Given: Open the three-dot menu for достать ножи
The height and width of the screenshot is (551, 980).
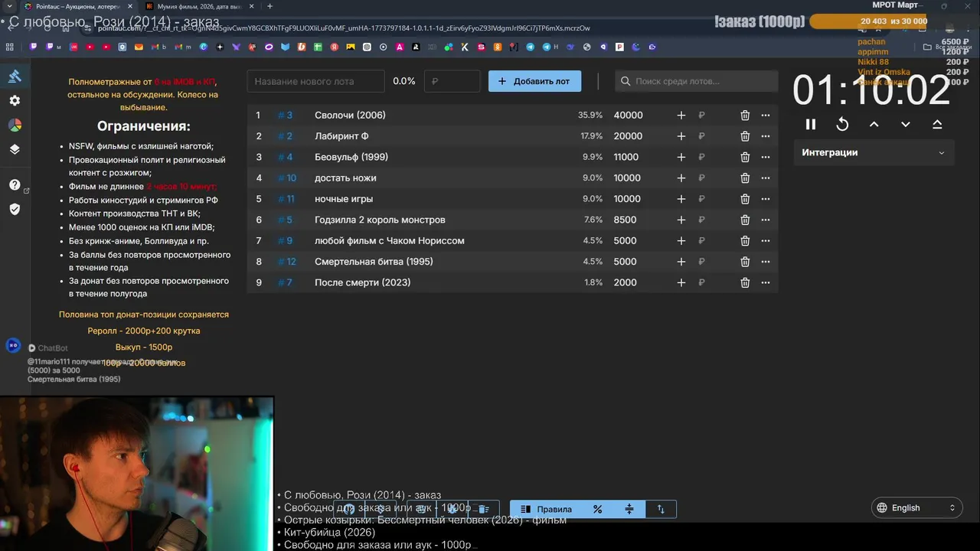Looking at the screenshot, I should [x=766, y=178].
